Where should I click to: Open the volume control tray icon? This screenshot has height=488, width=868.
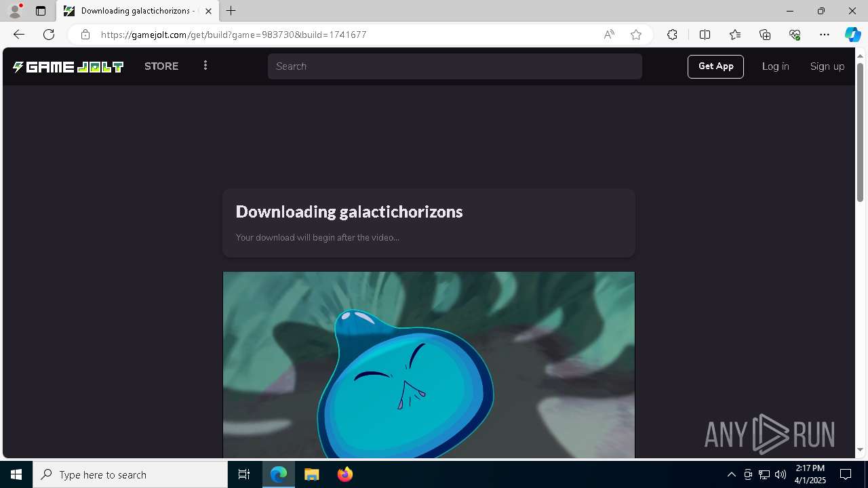pyautogui.click(x=781, y=474)
